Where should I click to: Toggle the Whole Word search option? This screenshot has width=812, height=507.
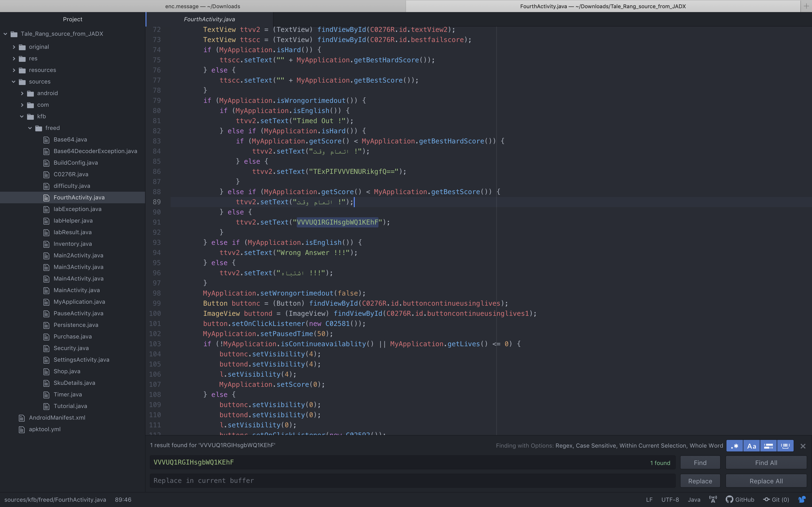pos(785,446)
